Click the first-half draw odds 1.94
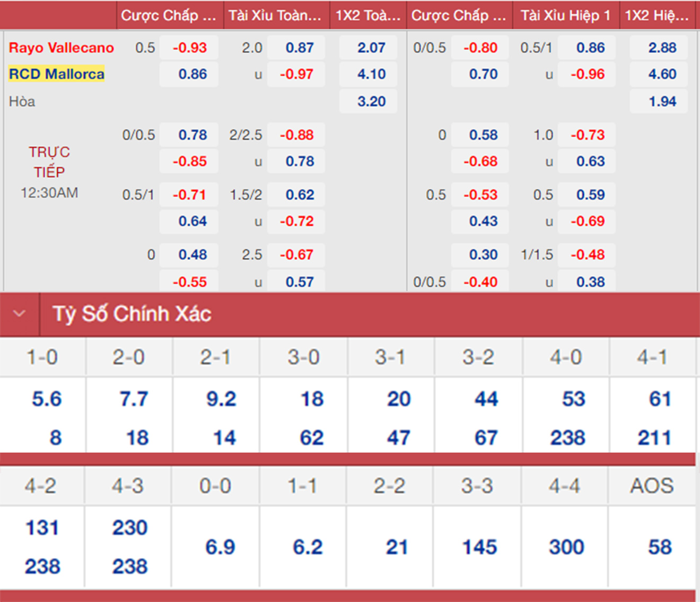This screenshot has height=602, width=700. (661, 101)
